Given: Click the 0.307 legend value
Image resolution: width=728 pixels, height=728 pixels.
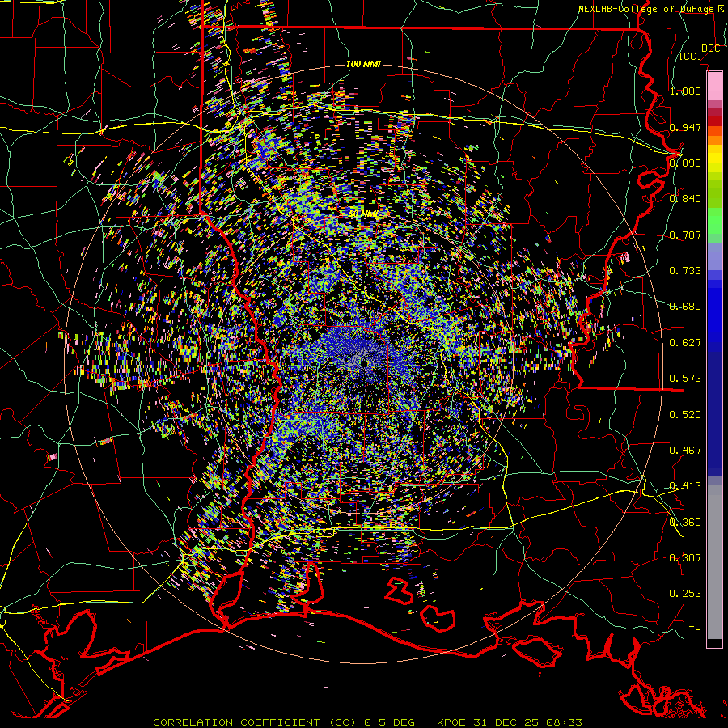Looking at the screenshot, I should click(x=685, y=558).
